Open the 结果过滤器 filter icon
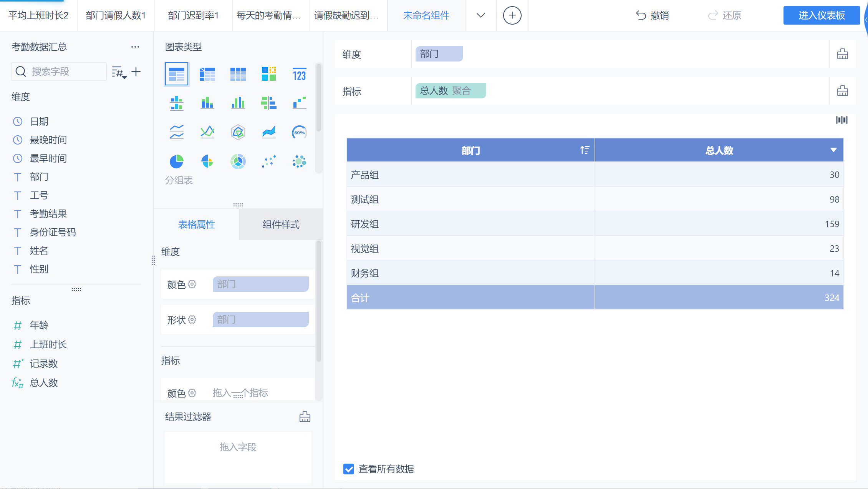This screenshot has width=868, height=489. pyautogui.click(x=305, y=417)
